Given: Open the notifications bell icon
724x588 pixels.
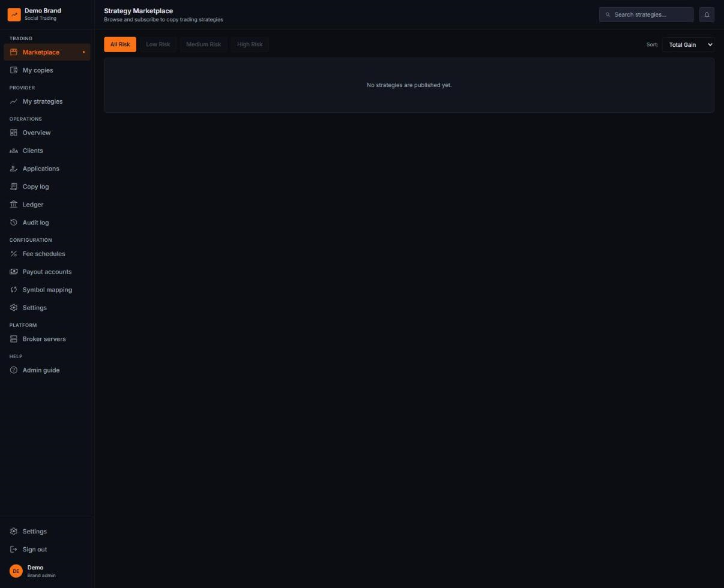Looking at the screenshot, I should click(707, 14).
